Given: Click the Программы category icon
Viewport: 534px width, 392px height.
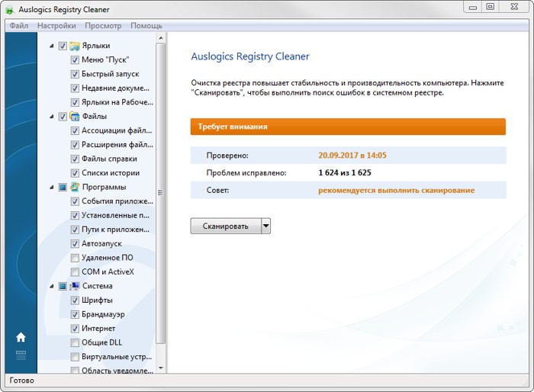Looking at the screenshot, I should pos(75,187).
